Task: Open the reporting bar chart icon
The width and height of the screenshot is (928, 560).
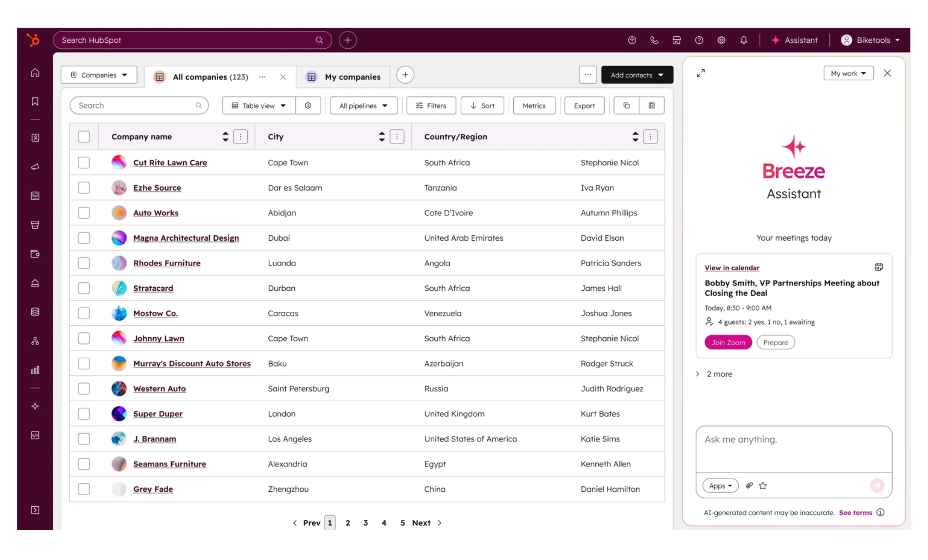Action: (35, 370)
